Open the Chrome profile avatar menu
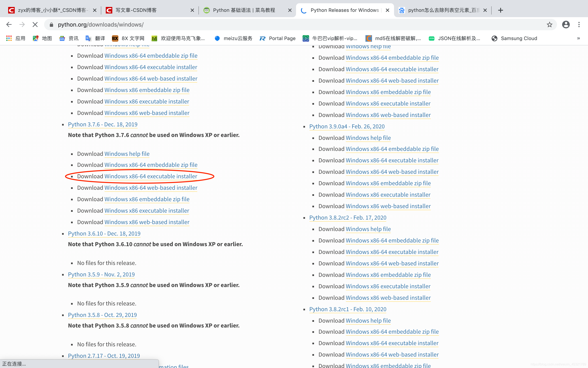The image size is (588, 368). [x=566, y=25]
